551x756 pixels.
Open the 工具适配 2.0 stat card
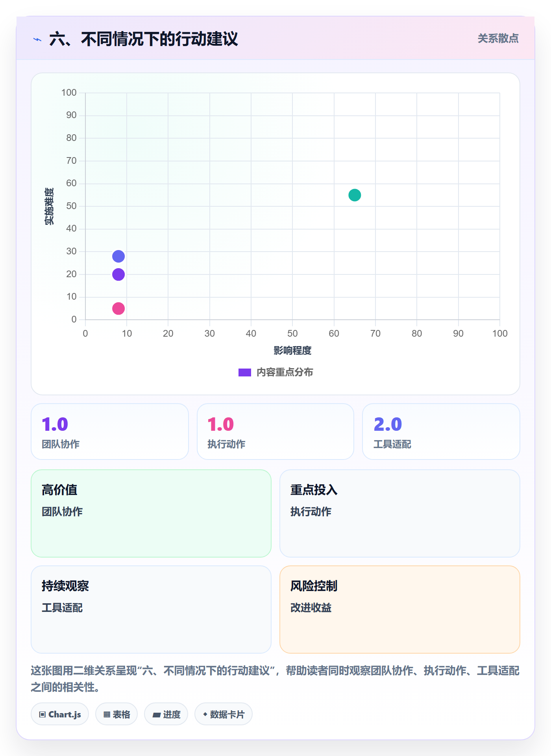(441, 432)
